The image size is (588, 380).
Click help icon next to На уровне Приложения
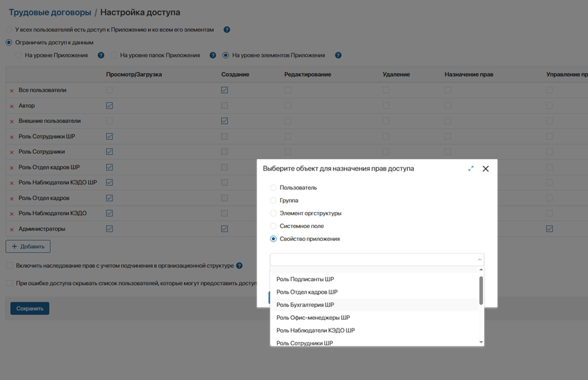click(x=101, y=56)
